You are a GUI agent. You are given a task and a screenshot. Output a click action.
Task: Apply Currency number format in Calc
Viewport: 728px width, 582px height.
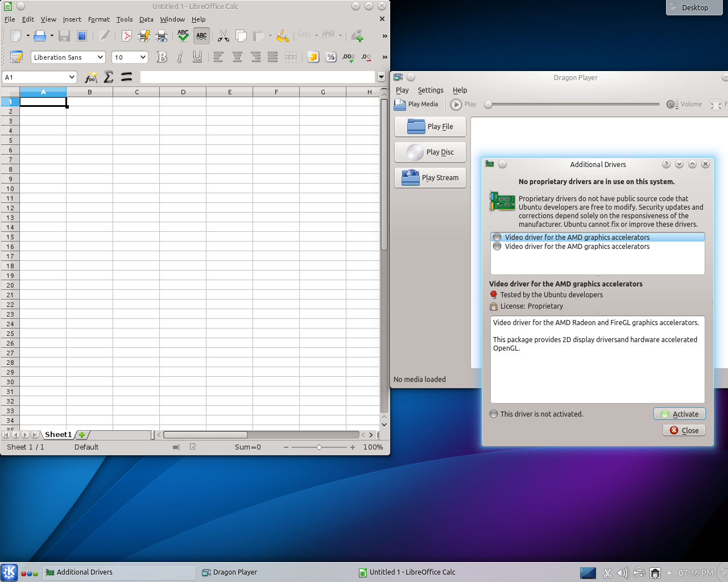click(x=313, y=57)
